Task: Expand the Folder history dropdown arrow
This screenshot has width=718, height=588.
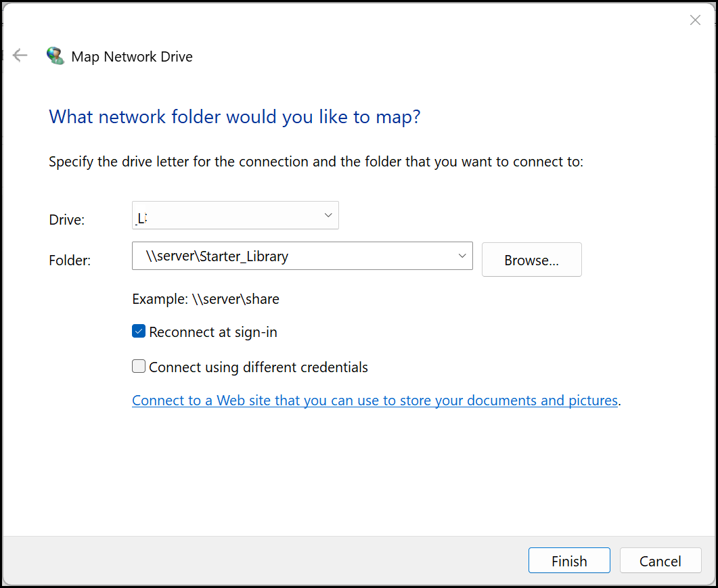Action: pyautogui.click(x=462, y=256)
